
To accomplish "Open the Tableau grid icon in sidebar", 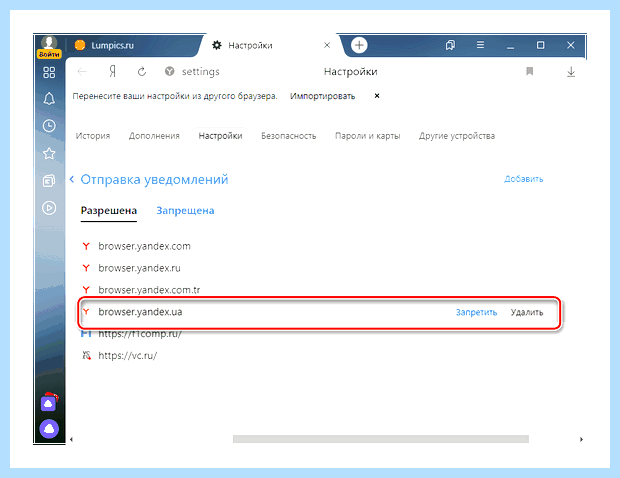I will [x=49, y=72].
